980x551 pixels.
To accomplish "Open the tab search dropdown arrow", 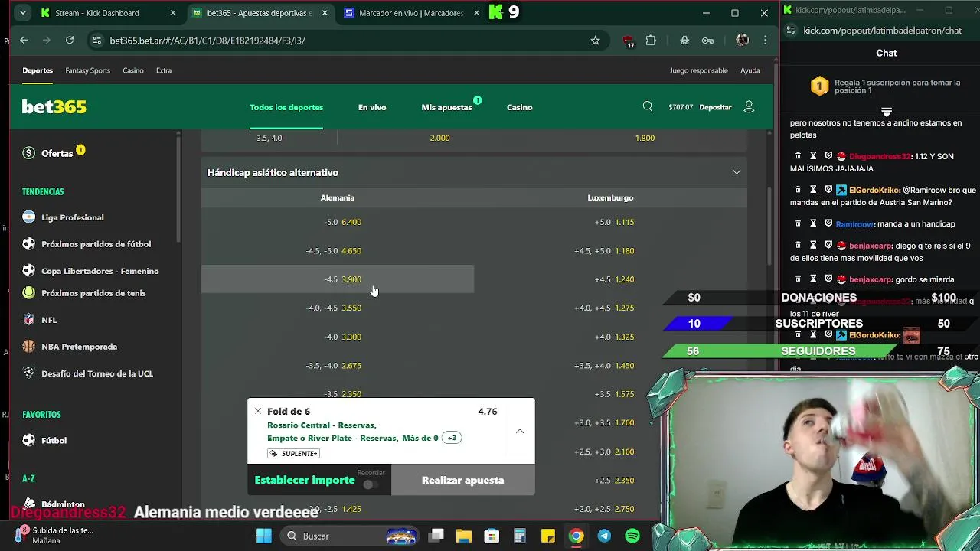I will click(23, 13).
